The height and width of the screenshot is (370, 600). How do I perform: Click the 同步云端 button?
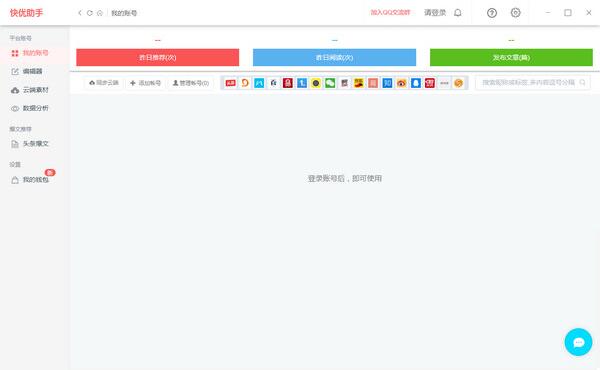104,83
